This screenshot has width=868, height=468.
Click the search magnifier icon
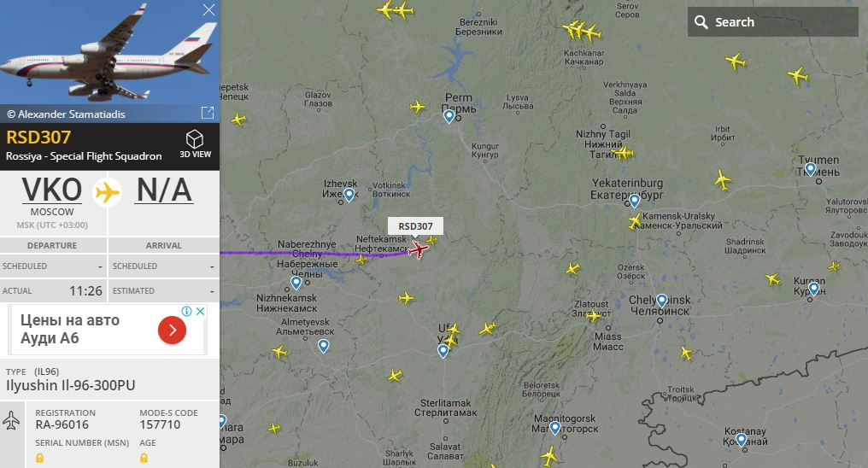(x=701, y=22)
